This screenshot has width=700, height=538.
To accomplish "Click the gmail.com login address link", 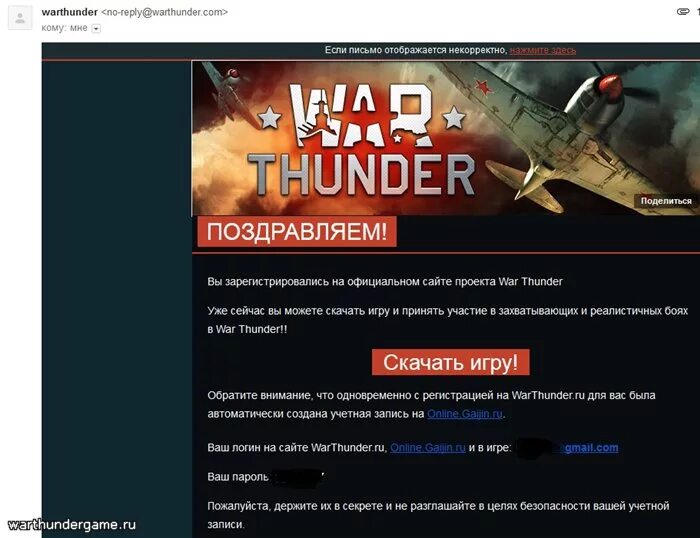I will pyautogui.click(x=590, y=447).
